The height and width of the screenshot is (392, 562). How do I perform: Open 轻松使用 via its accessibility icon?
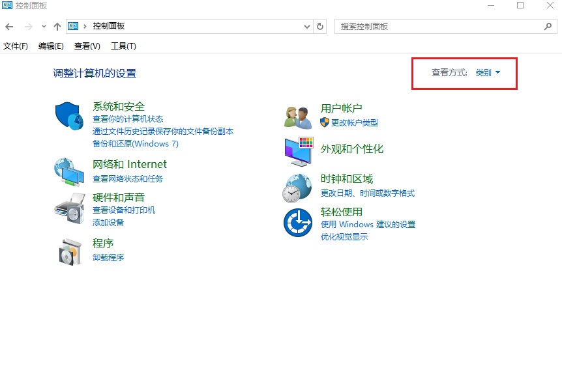click(297, 221)
